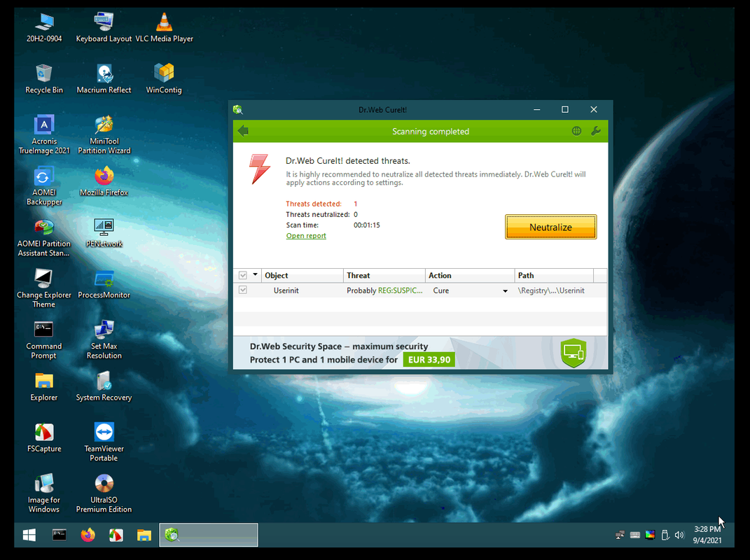
Task: Click the Userinit object name cell
Action: [x=286, y=290]
